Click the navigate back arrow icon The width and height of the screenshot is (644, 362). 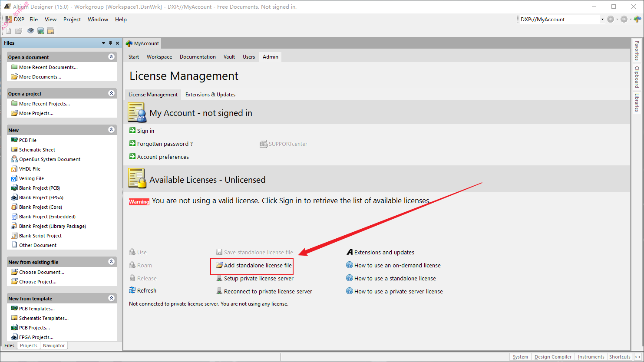pos(611,19)
